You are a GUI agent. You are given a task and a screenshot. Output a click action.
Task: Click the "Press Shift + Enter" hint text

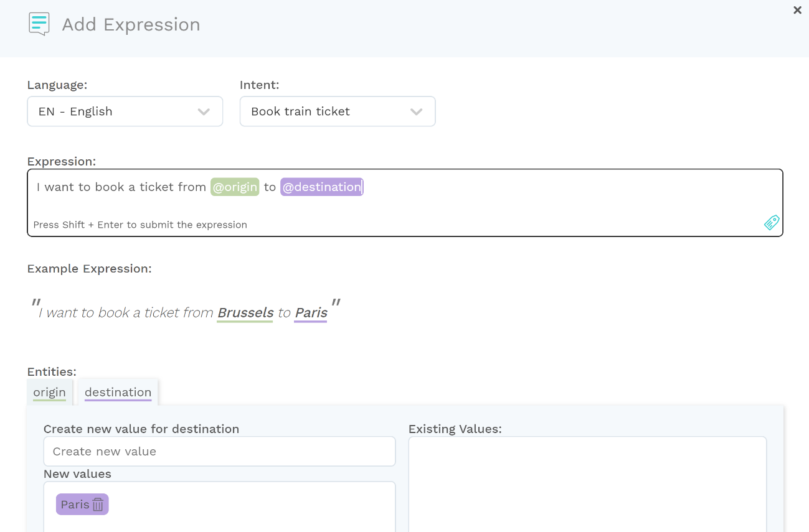coord(140,225)
